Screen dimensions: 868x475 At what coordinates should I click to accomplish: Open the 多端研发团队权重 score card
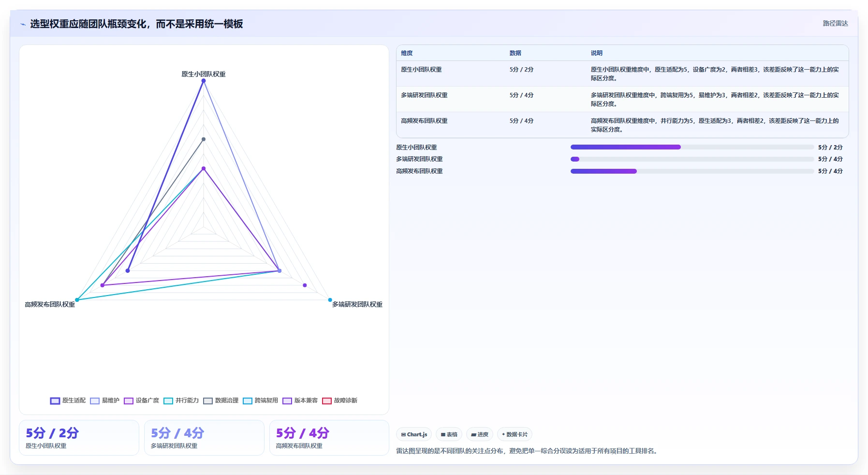tap(204, 438)
